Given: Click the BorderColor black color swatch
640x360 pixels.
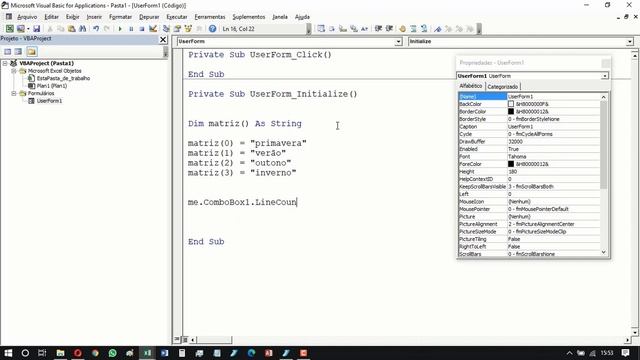Looking at the screenshot, I should (x=511, y=111).
